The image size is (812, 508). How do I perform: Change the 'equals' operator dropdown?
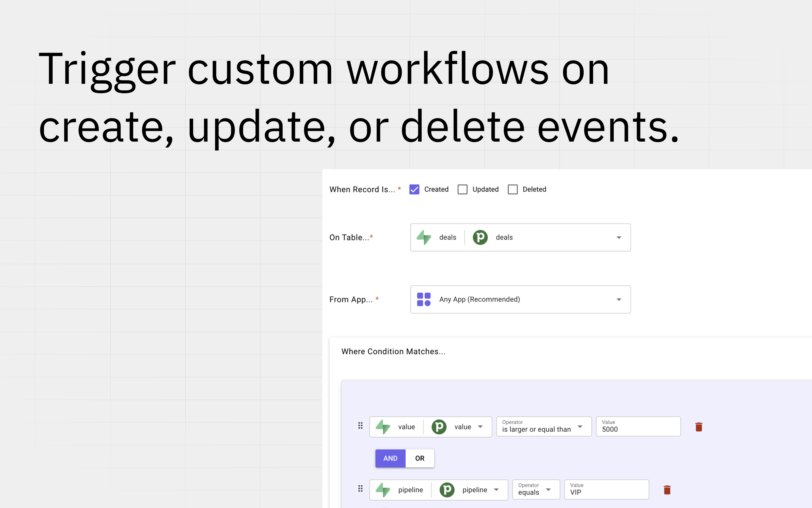[536, 490]
